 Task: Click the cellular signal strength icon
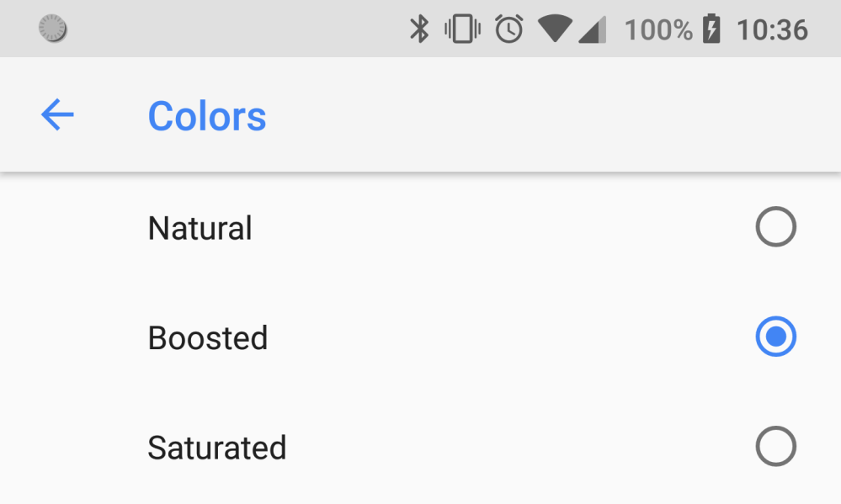coord(593,30)
